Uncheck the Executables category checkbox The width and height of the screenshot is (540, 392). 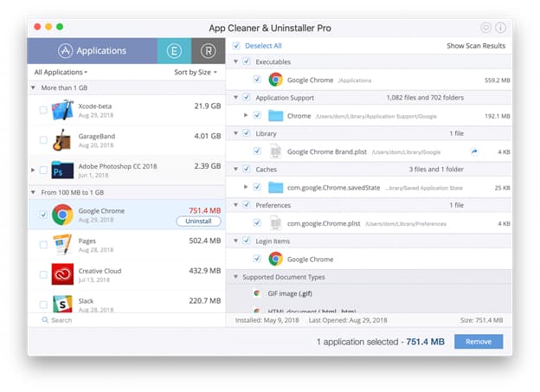pyautogui.click(x=247, y=61)
